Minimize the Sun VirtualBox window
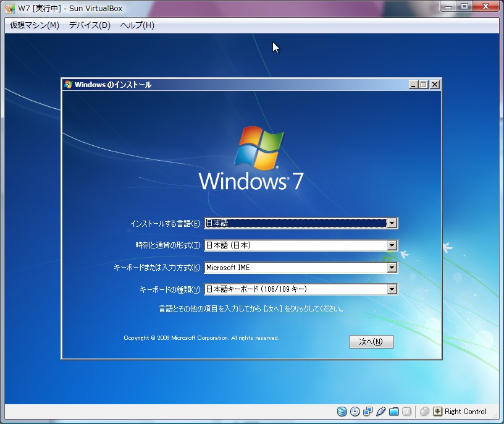 [x=448, y=6]
